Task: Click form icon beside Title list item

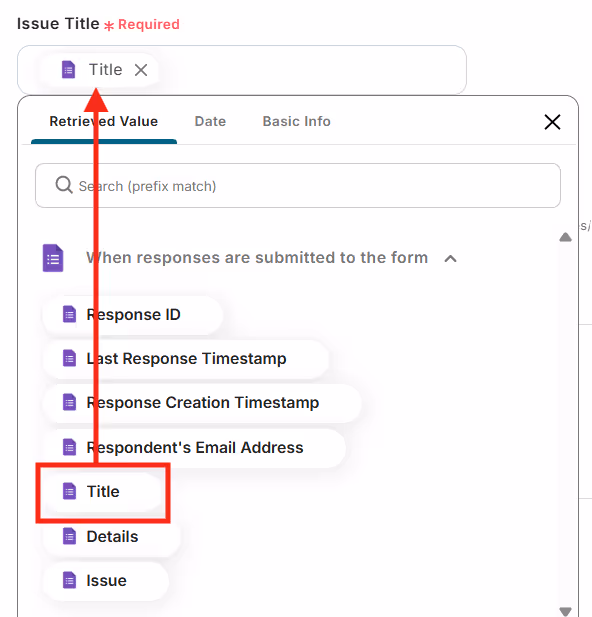Action: pyautogui.click(x=70, y=492)
